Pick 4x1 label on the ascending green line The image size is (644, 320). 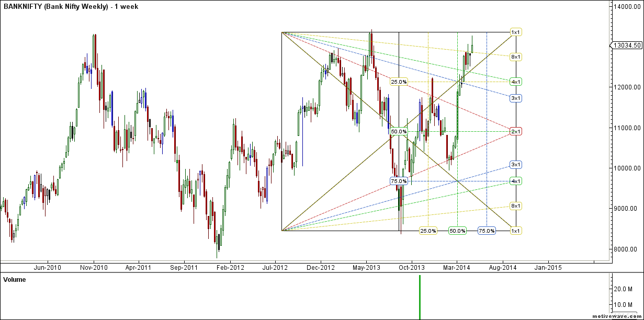pos(516,181)
